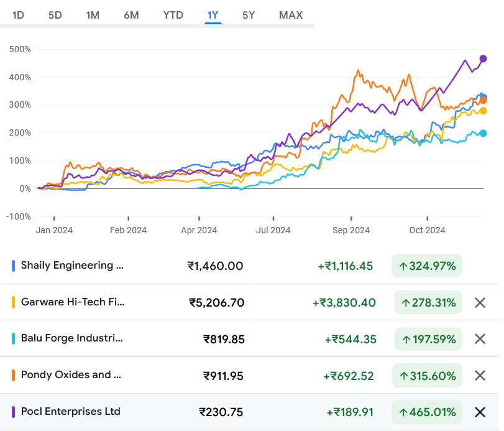Remove Pocl Enterprises Ltd from comparison
The image size is (504, 431).
tap(480, 412)
